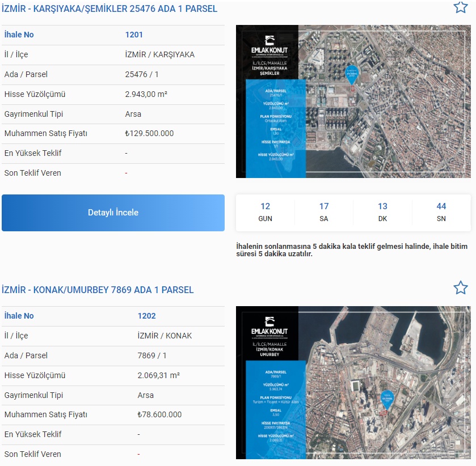Screen dimensions: 476x466
Task: Select tender number 1201
Action: coord(134,35)
